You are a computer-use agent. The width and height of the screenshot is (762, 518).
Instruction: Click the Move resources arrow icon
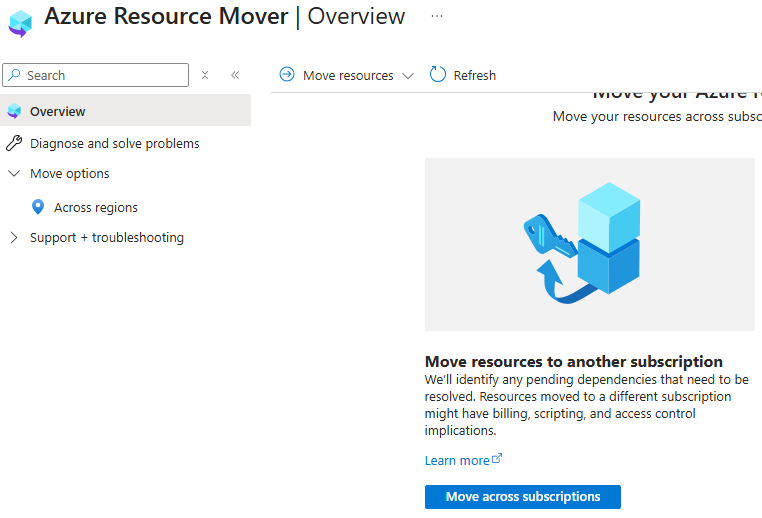[287, 74]
